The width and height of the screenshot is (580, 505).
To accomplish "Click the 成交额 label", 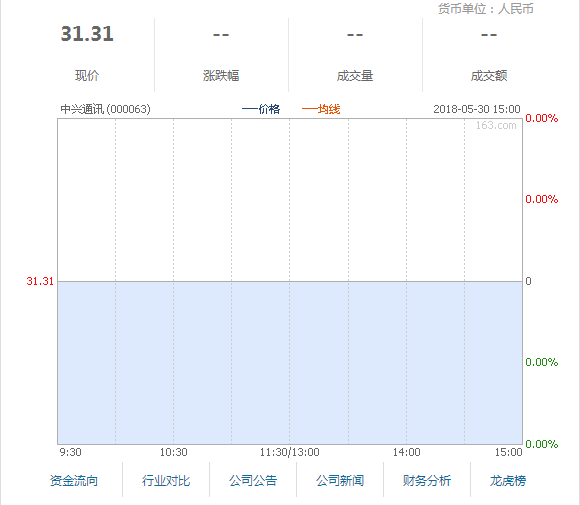I will [x=489, y=75].
